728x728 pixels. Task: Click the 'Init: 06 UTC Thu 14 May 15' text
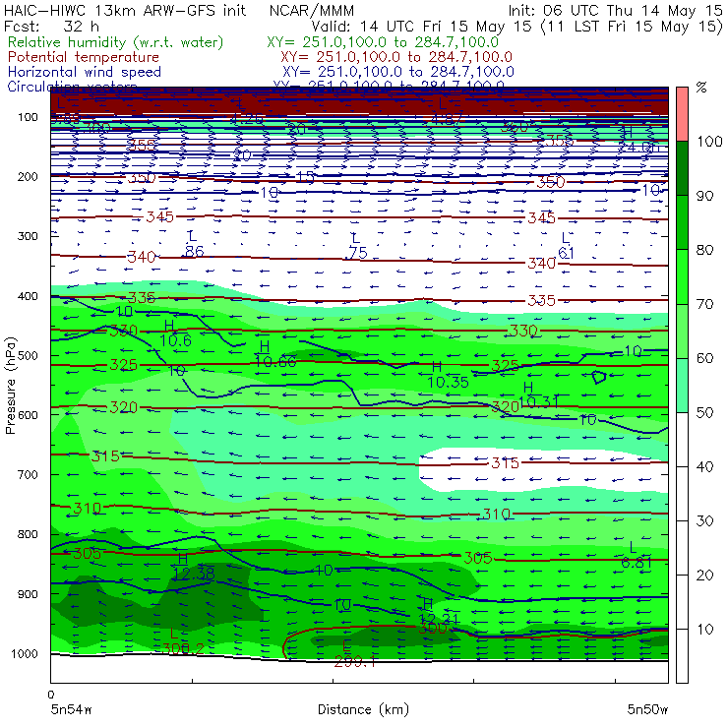[x=615, y=11]
